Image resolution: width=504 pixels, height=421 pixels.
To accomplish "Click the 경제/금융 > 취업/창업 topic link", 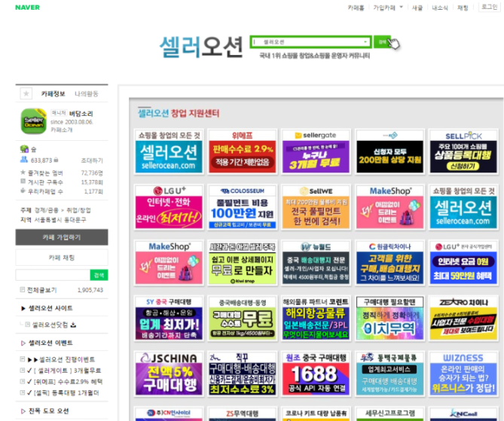I will (x=63, y=211).
